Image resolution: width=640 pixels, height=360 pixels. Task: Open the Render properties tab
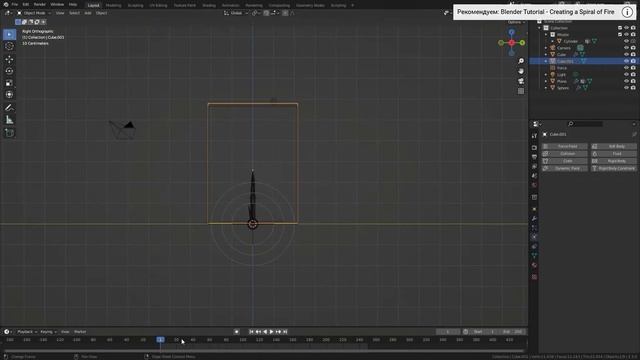point(534,148)
